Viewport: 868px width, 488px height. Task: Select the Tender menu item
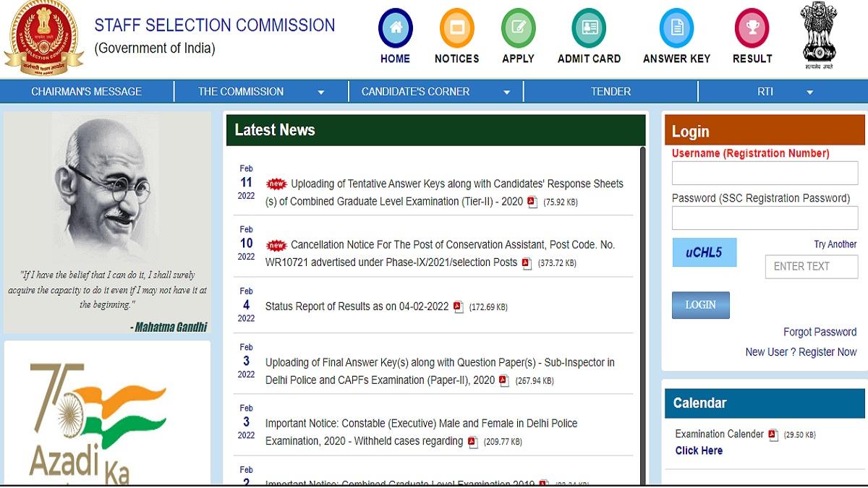[x=610, y=92]
